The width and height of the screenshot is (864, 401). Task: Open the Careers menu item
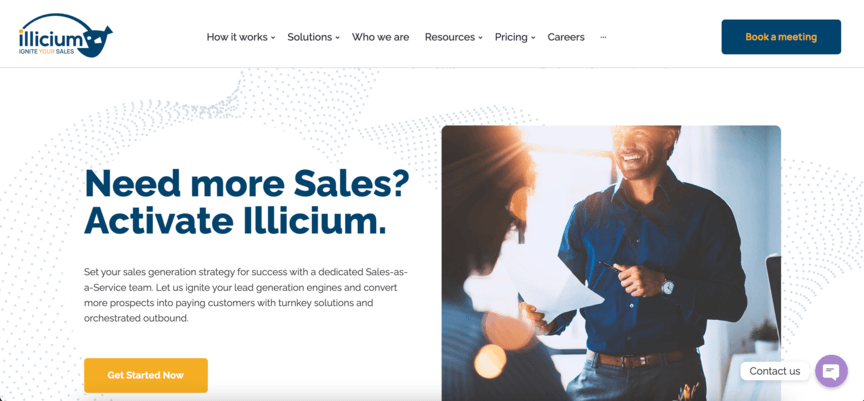pyautogui.click(x=566, y=37)
